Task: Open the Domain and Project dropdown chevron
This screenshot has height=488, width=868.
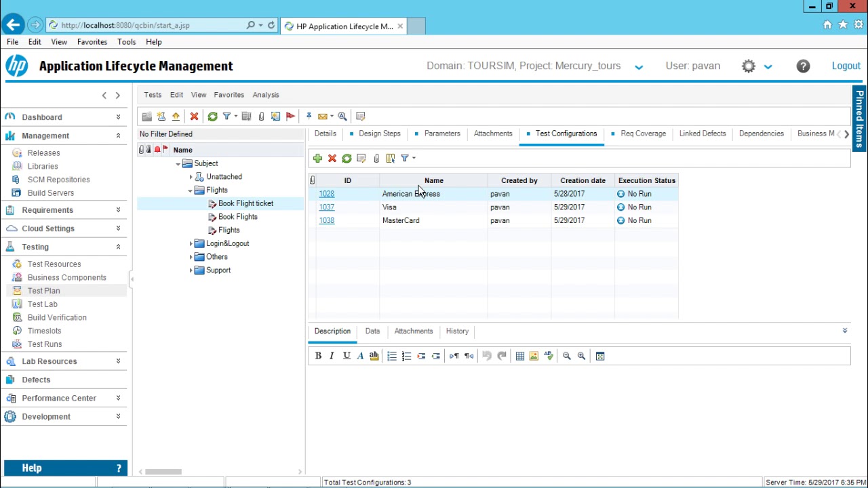Action: coord(639,67)
